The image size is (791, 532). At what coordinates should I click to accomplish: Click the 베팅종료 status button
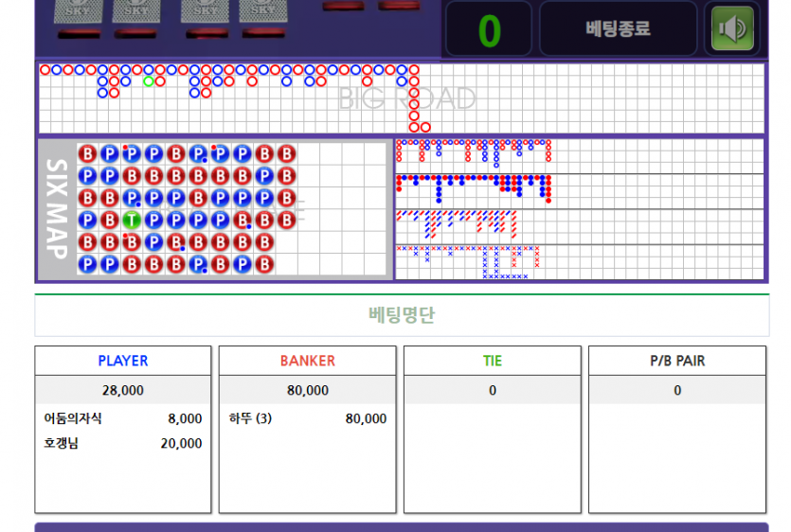click(x=618, y=28)
